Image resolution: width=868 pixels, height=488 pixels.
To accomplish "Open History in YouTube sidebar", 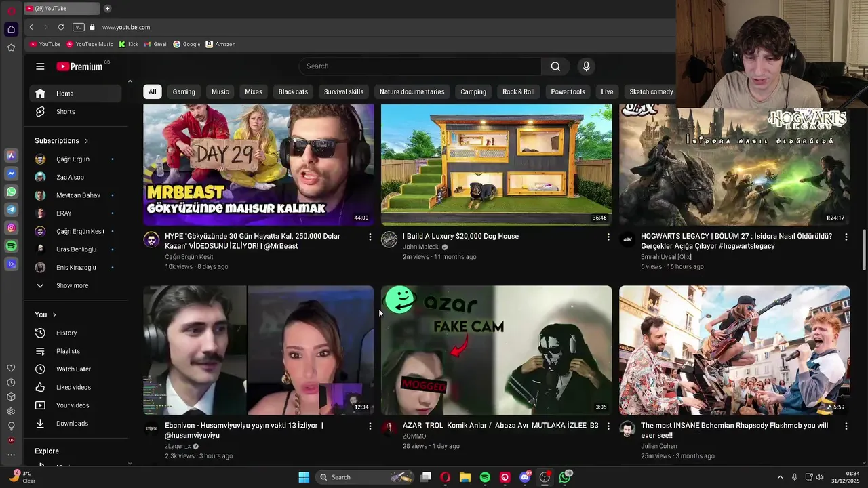I will click(76, 333).
